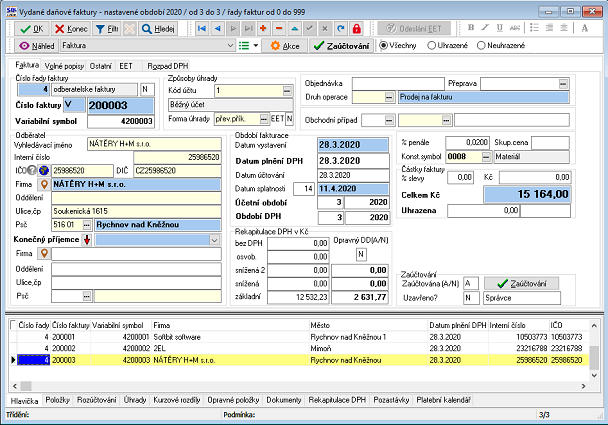Image resolution: width=608 pixels, height=425 pixels.
Task: Jump to first record navigation icon
Action: tap(202, 28)
